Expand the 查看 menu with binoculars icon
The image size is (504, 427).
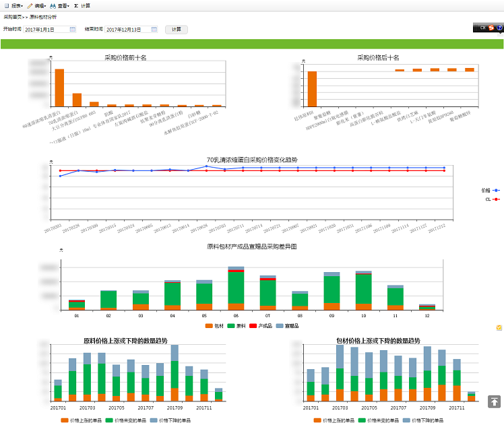pyautogui.click(x=60, y=5)
